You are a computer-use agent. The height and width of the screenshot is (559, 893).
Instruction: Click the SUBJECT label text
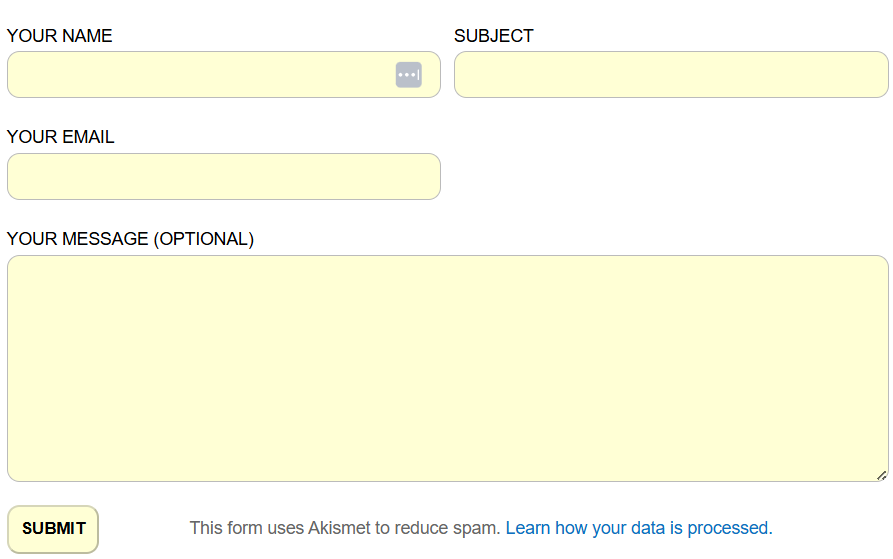pyautogui.click(x=494, y=36)
